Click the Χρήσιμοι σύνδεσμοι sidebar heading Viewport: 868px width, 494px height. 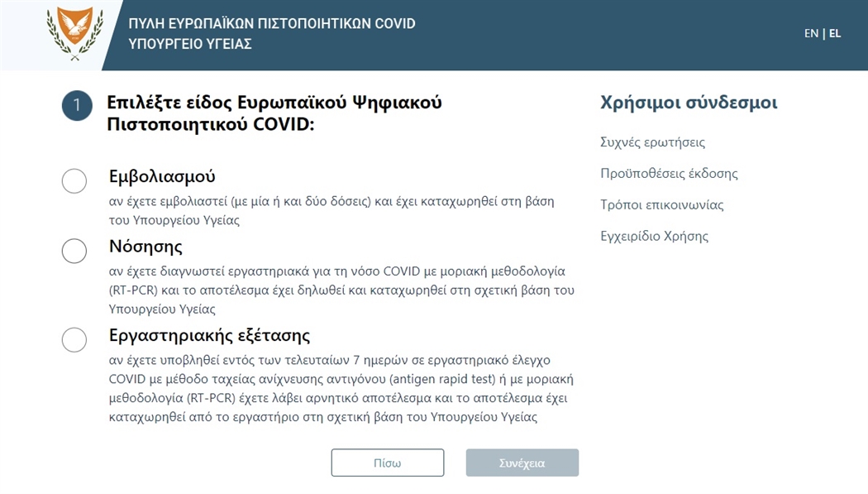(689, 103)
